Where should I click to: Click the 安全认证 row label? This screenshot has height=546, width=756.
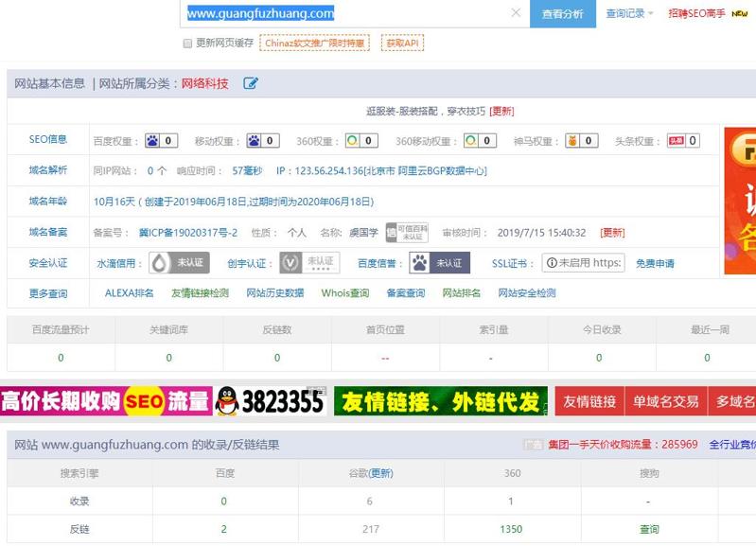coord(47,263)
